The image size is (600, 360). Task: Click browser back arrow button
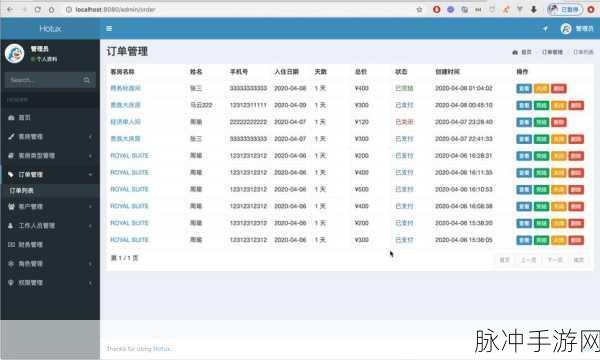[x=10, y=10]
